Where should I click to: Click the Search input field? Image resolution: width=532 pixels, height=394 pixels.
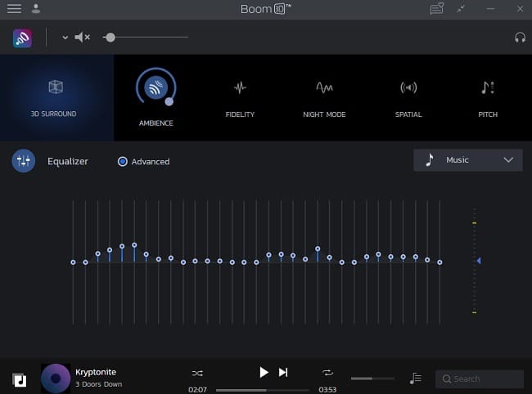coord(479,378)
